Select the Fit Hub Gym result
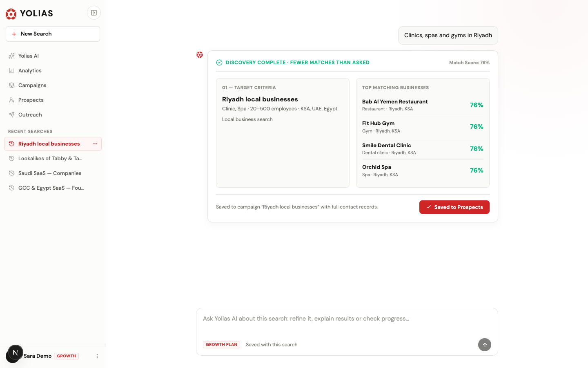The height and width of the screenshot is (368, 588). coord(423,127)
